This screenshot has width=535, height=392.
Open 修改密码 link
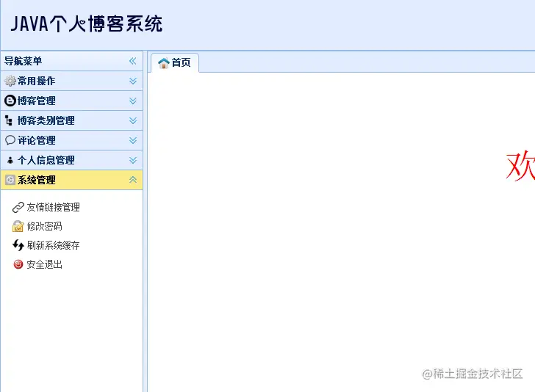pyautogui.click(x=44, y=226)
